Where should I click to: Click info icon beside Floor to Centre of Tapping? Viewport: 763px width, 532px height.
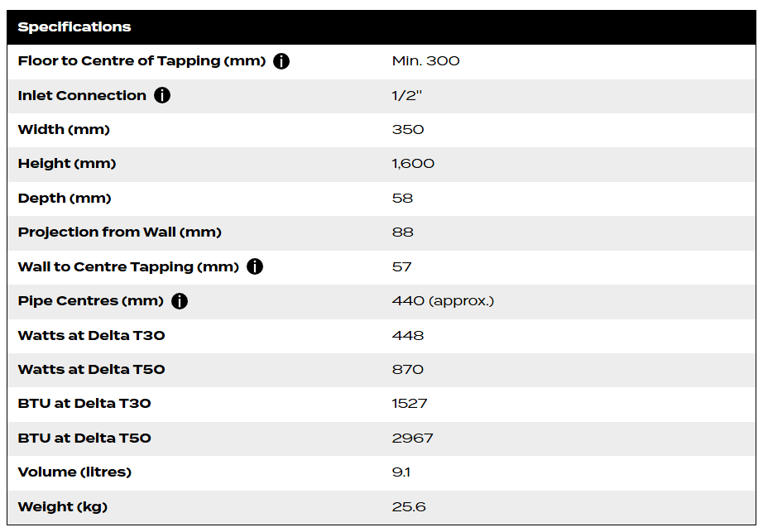tap(281, 61)
